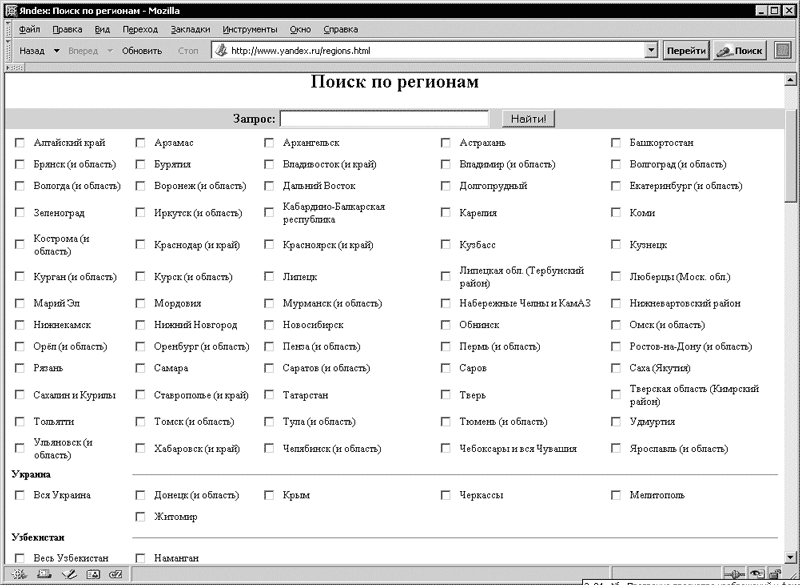Check the Владивосток (и край) box

(269, 164)
